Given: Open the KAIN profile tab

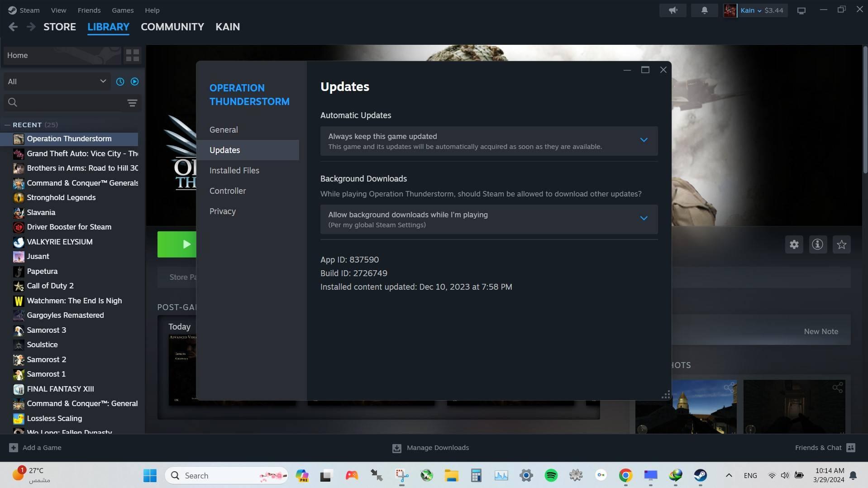Looking at the screenshot, I should (228, 27).
